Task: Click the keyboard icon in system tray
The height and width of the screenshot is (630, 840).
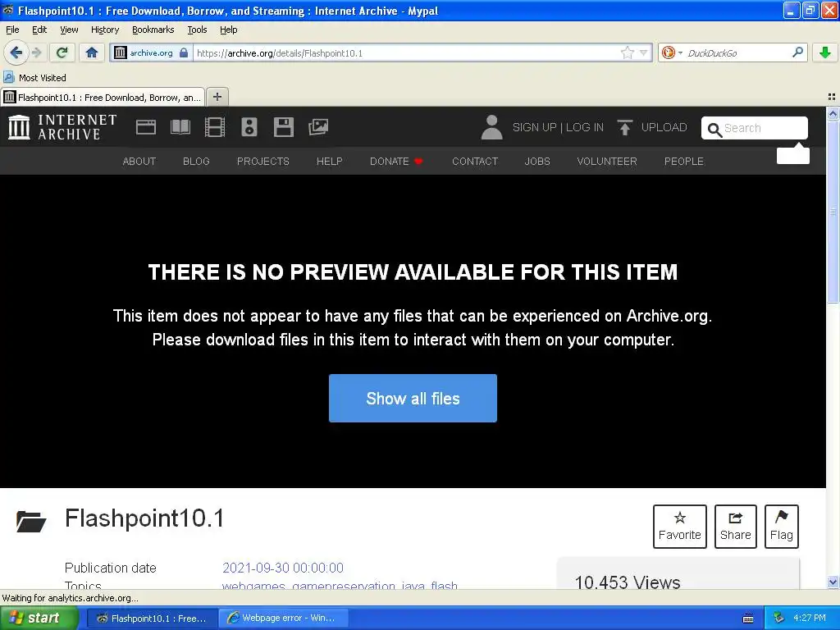Action: (x=748, y=619)
